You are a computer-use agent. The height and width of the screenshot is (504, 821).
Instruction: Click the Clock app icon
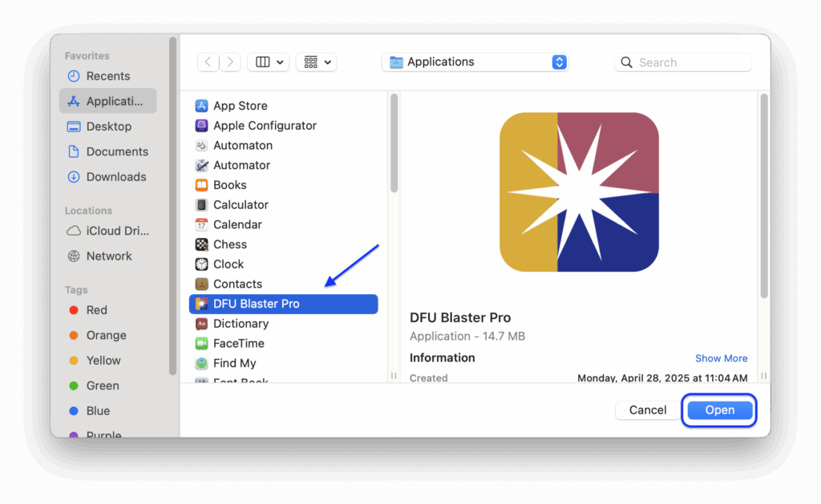click(201, 264)
